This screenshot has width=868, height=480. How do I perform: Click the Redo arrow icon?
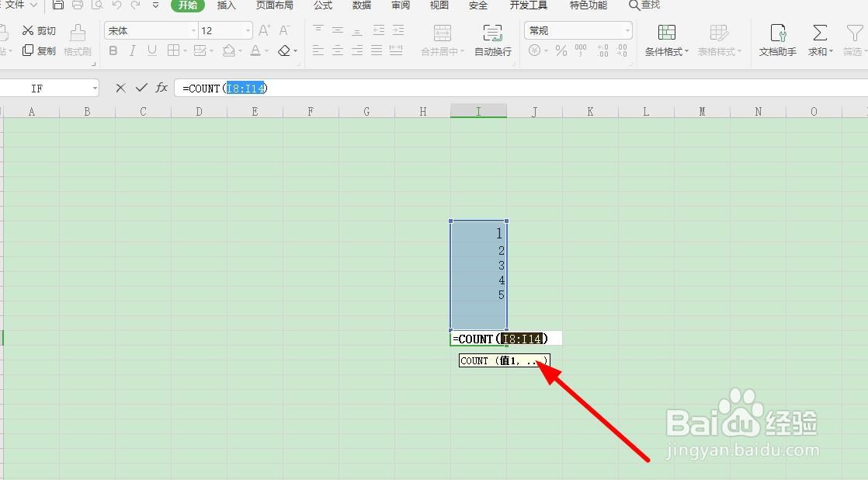coord(135,5)
